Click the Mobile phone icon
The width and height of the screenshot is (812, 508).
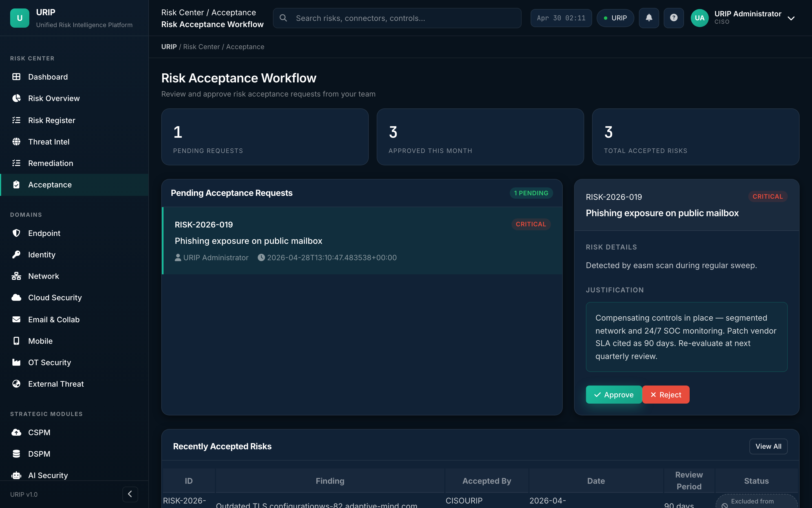16,341
